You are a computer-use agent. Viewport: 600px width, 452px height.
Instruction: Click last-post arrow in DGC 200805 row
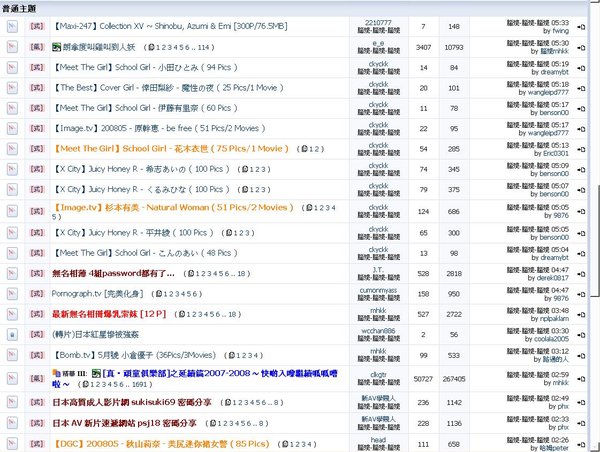click(581, 444)
